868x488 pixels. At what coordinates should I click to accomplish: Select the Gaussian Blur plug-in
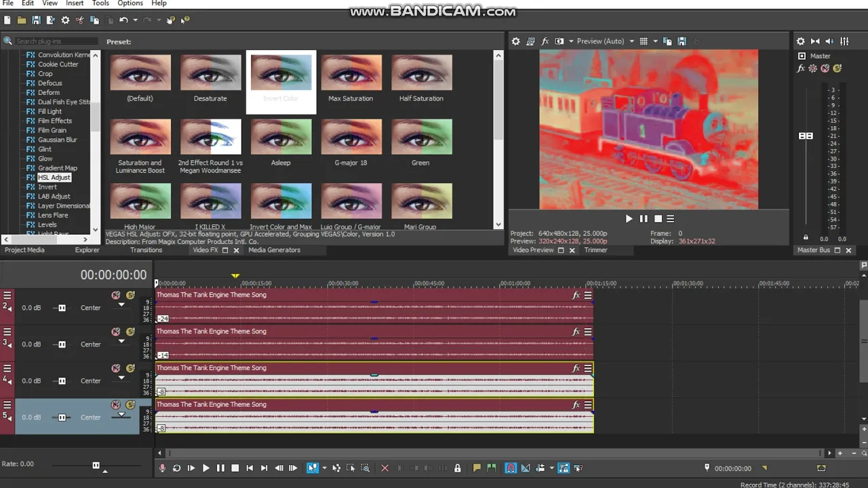click(x=57, y=140)
